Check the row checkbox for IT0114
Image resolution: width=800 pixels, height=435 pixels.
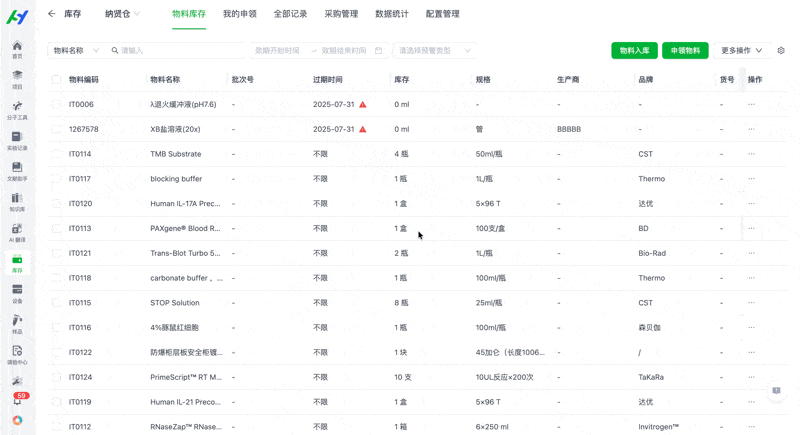[56, 154]
